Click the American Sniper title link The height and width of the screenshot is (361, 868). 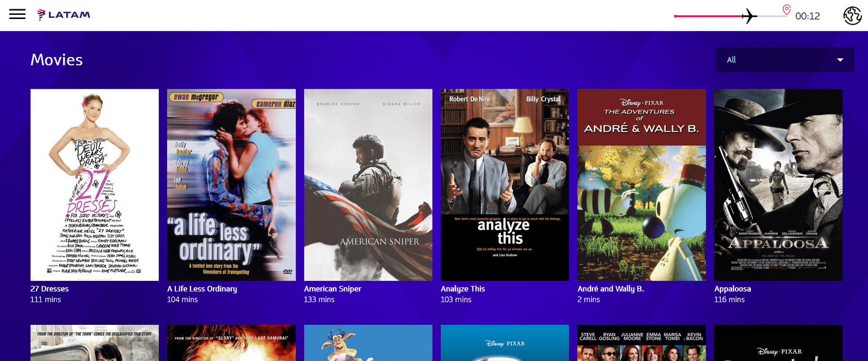(332, 289)
